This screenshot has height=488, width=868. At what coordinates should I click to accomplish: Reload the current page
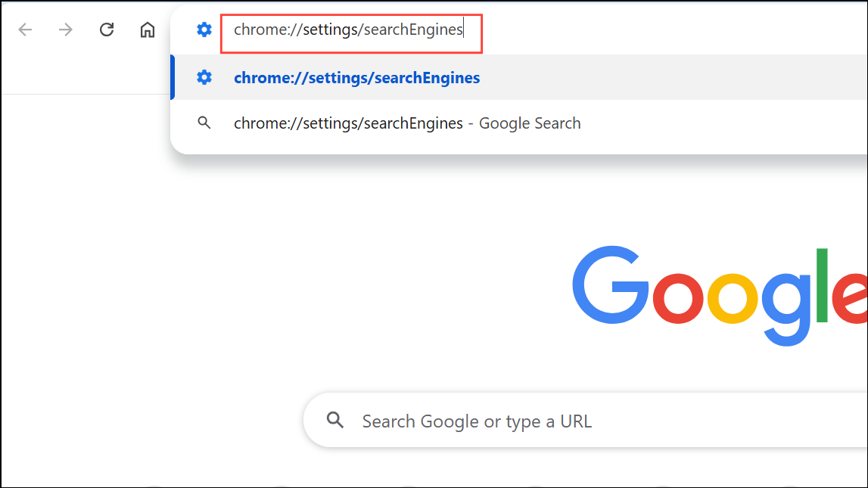107,30
